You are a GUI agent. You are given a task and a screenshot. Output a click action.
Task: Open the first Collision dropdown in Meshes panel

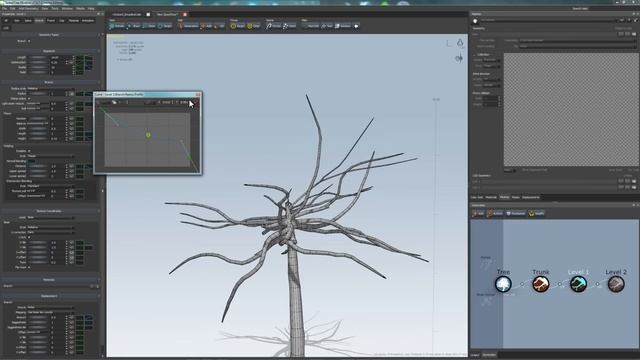tap(492, 60)
